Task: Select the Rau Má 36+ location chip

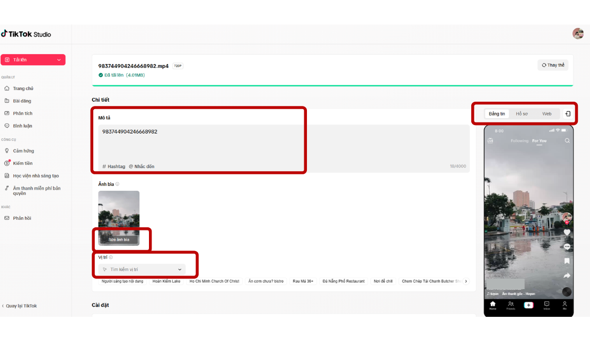Action: [x=303, y=281]
